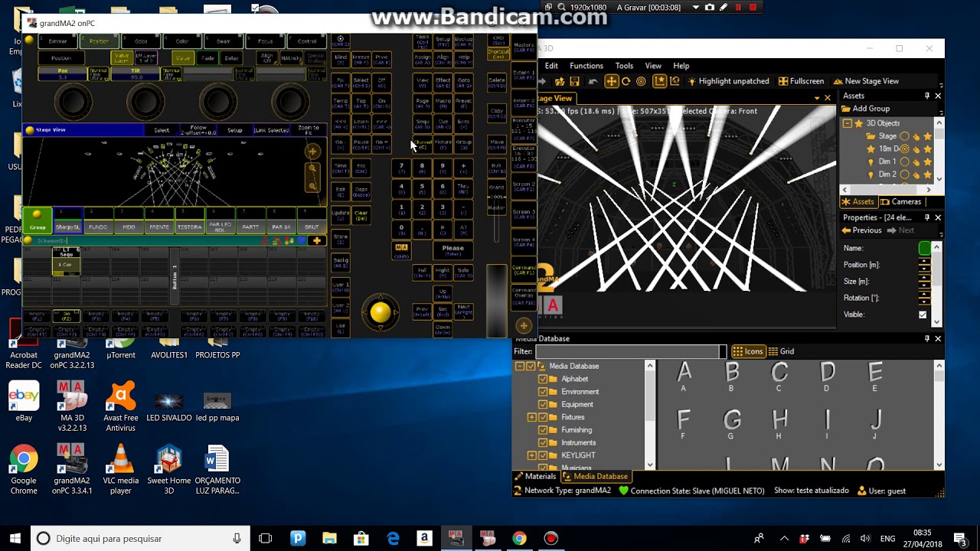
Task: Toggle the Instruments folder checkbox
Action: point(543,442)
